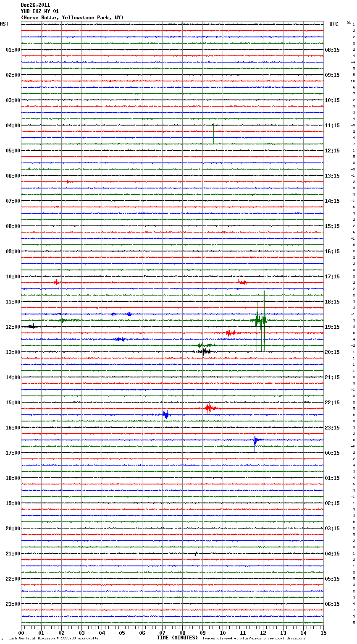Click the "UTC" time zone label

coord(334,24)
